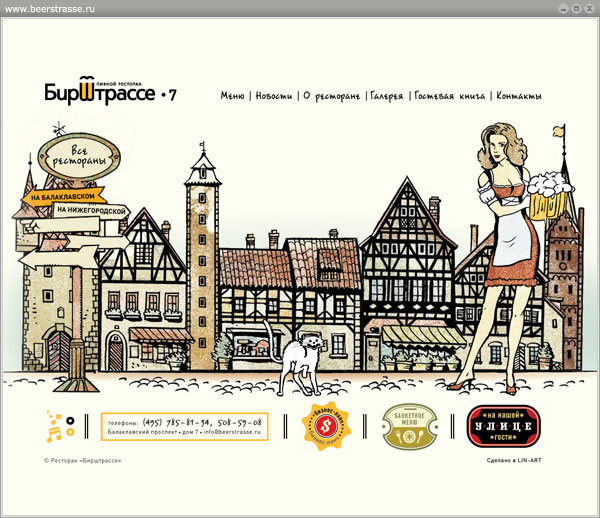
Task: Click the www.beerstrasse.ru title bar text
Action: [50, 9]
